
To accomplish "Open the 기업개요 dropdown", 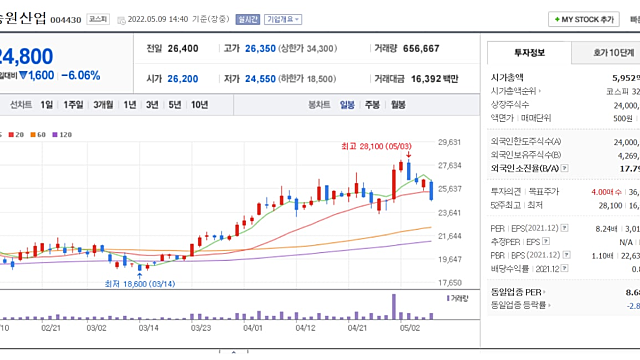I will tap(283, 19).
